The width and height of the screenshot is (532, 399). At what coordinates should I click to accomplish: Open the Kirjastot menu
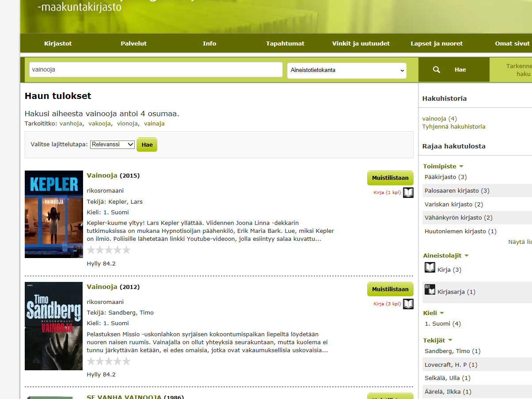pyautogui.click(x=58, y=43)
